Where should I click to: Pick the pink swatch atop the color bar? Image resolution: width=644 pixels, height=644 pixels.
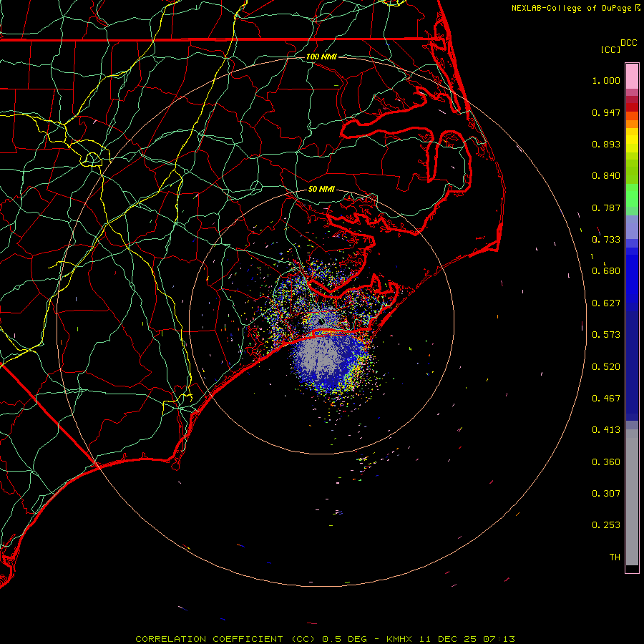632,76
